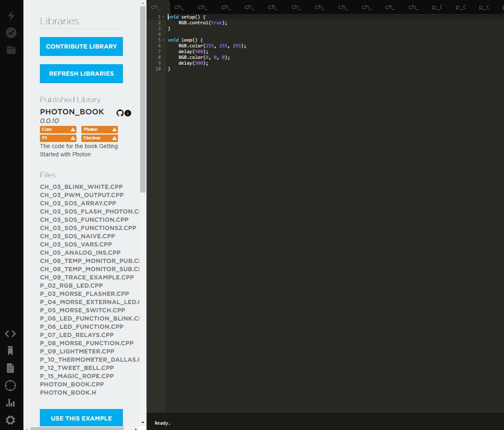Open the Settings gear icon
This screenshot has height=430, width=504.
10,420
